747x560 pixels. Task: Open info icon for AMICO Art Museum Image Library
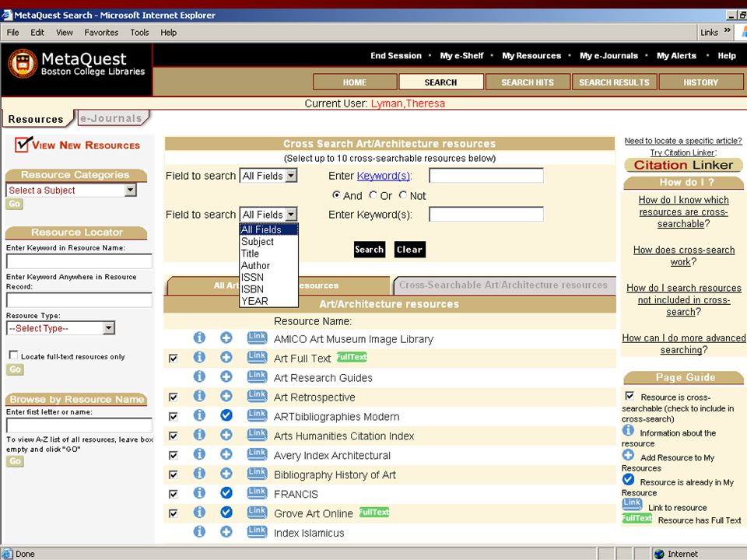(199, 338)
